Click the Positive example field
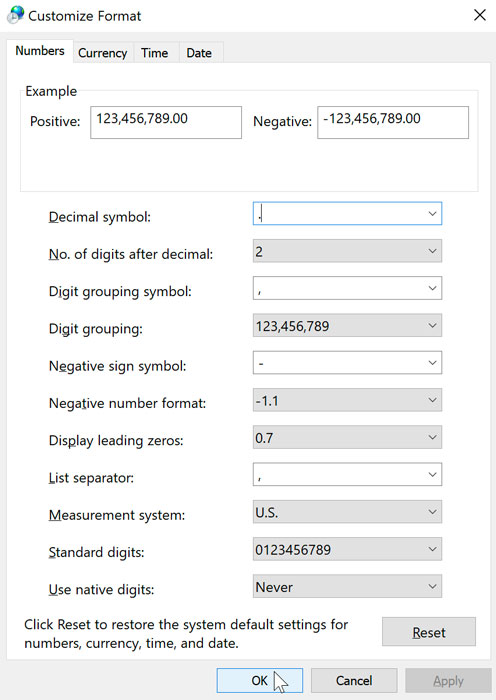 point(166,122)
